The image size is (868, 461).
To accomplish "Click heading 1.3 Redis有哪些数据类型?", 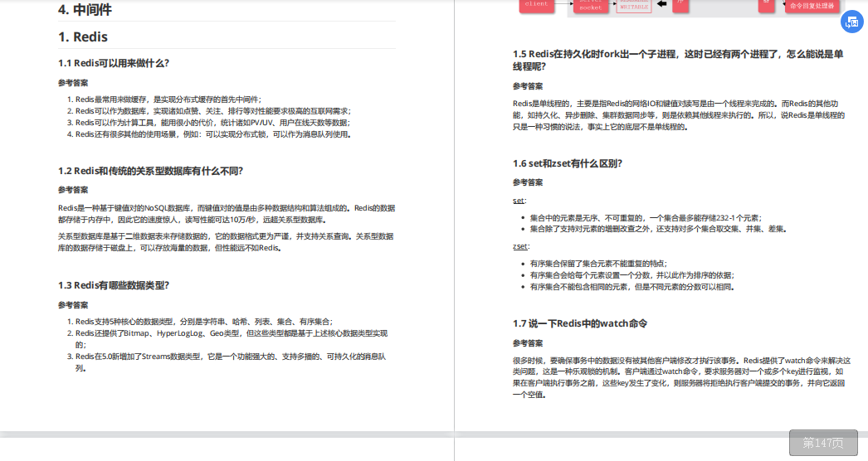I will click(x=114, y=285).
